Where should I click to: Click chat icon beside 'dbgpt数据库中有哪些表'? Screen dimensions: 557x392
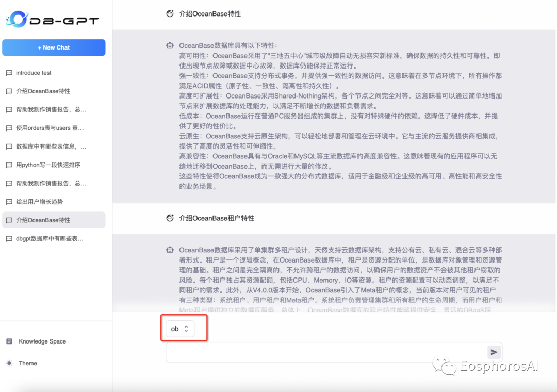(x=9, y=239)
